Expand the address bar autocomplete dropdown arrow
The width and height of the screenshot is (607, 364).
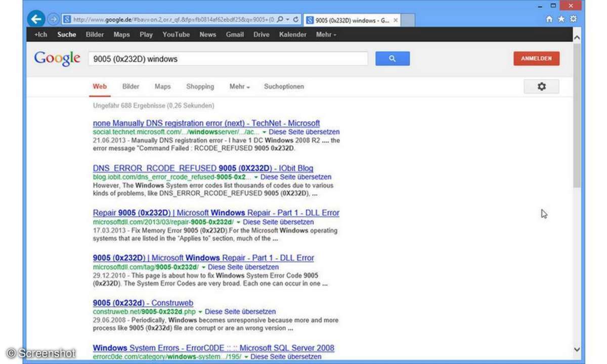[287, 19]
